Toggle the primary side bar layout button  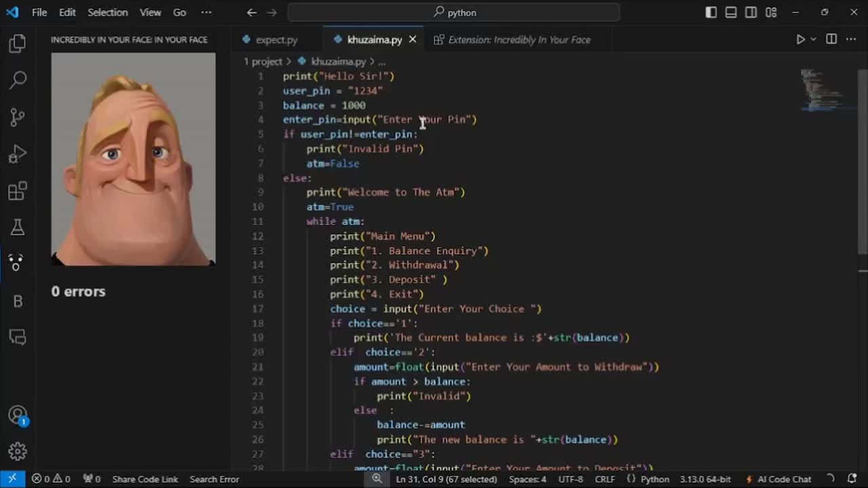711,12
